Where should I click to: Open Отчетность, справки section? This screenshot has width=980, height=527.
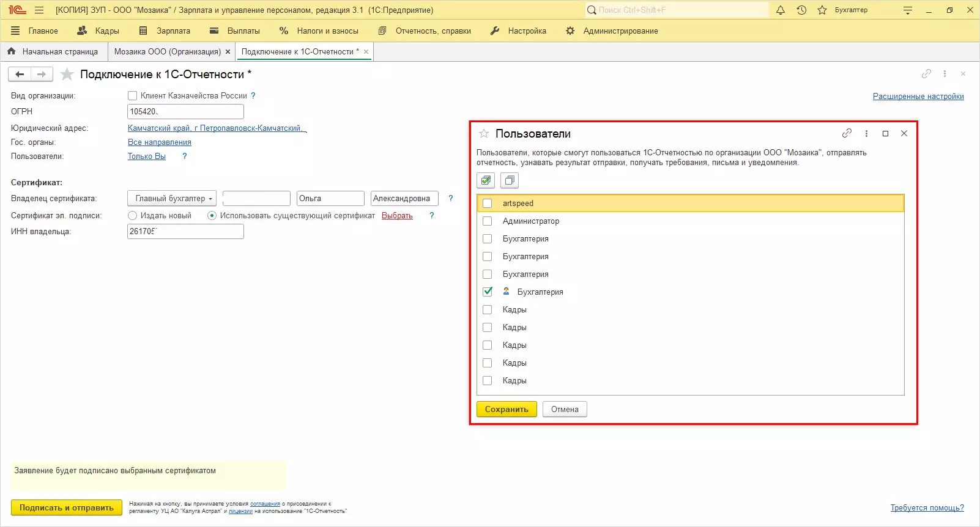coord(425,31)
